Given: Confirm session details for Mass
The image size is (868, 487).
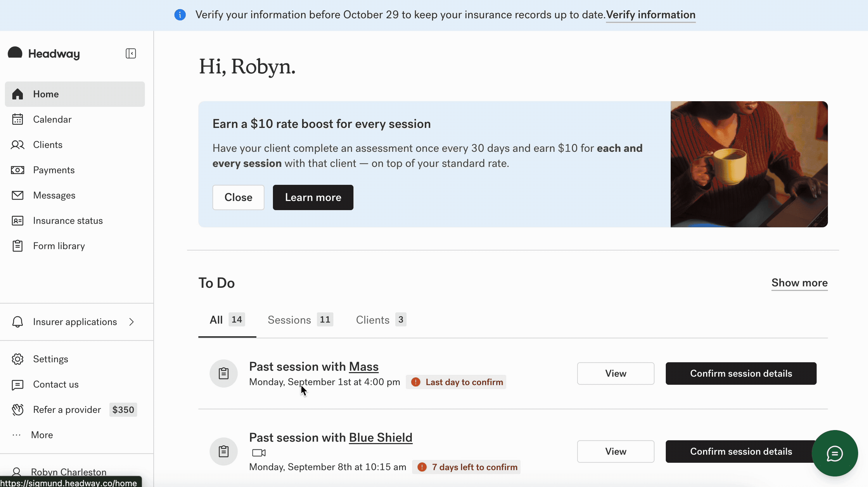Looking at the screenshot, I should 741,373.
